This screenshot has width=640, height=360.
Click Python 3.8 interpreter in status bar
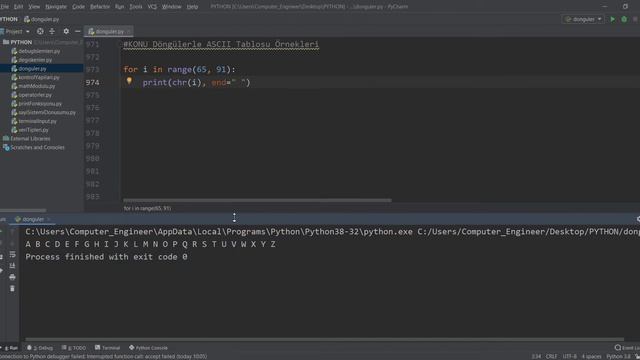pos(618,356)
